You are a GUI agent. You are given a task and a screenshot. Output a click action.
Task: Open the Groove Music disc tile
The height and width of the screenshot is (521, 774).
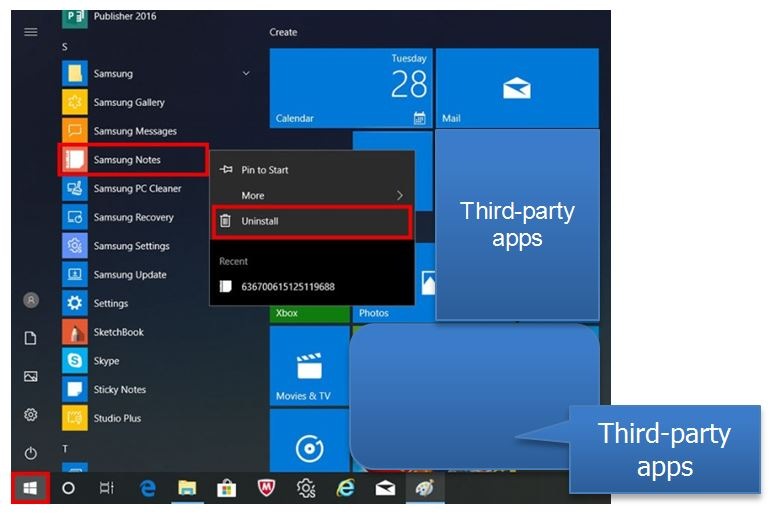(310, 441)
